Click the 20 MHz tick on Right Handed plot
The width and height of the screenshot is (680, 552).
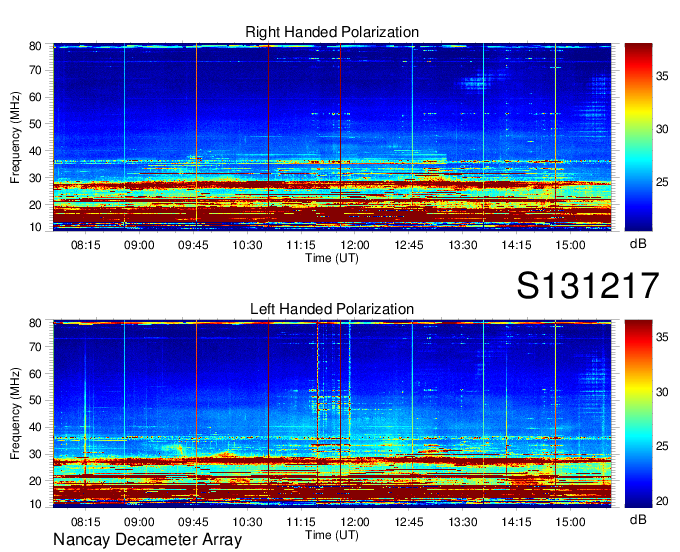coord(35,205)
